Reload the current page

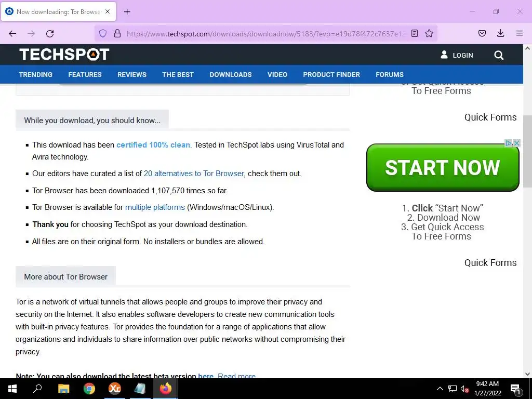point(50,34)
